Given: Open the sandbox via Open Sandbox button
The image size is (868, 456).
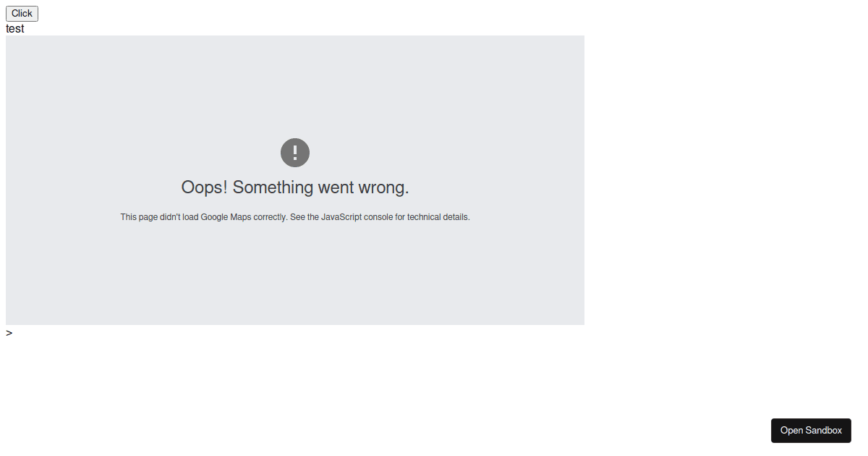Looking at the screenshot, I should click(811, 430).
